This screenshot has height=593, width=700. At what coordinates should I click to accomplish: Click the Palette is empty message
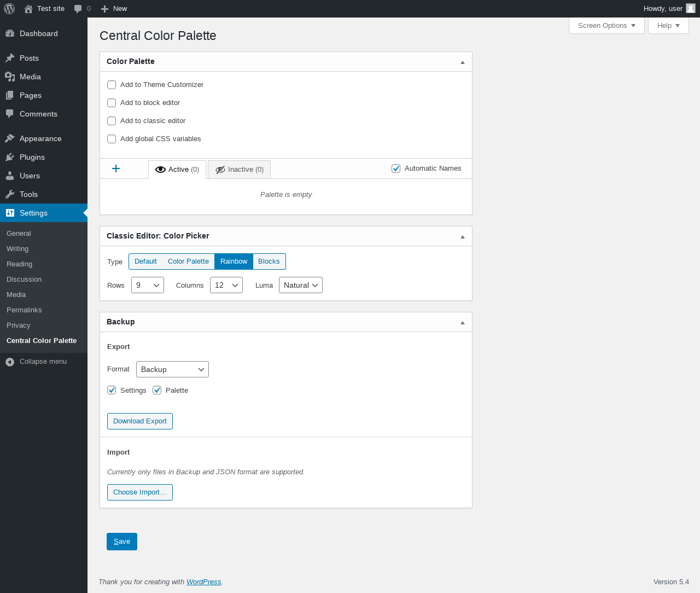click(x=286, y=195)
